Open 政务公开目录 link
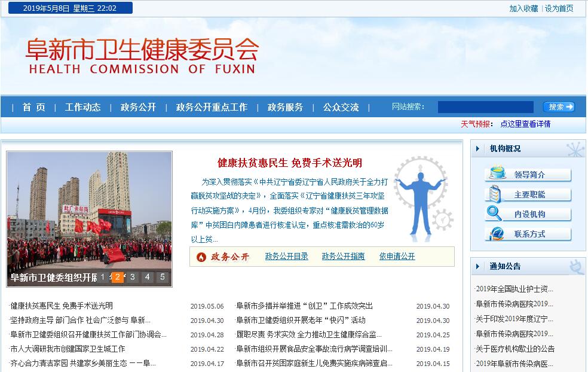The width and height of the screenshot is (588, 372). point(286,256)
